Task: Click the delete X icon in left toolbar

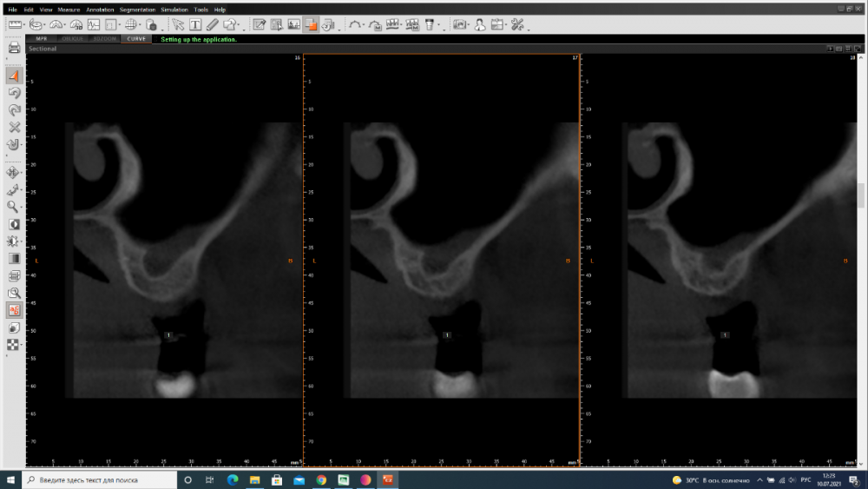Action: point(14,128)
